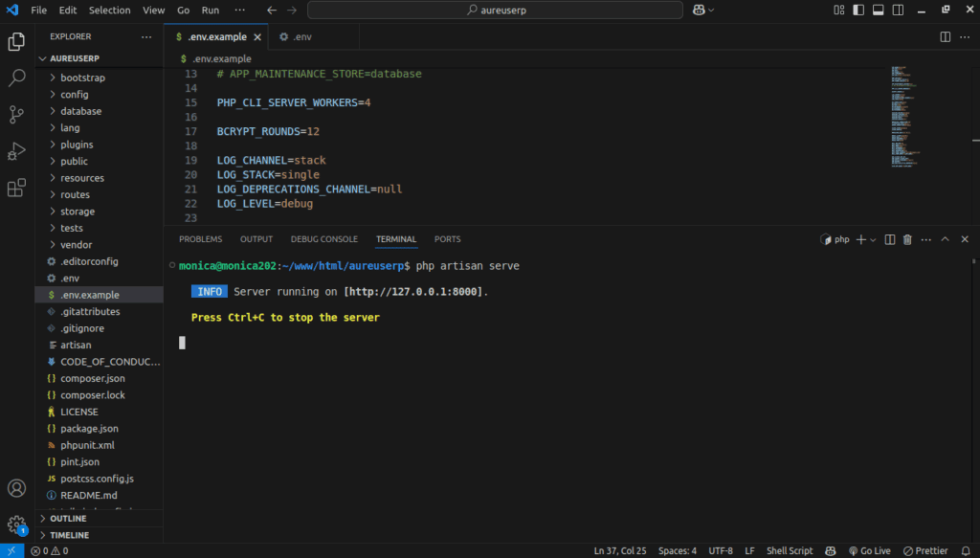Open terminal panel More Actions menu
The height and width of the screenshot is (558, 980).
[x=926, y=239]
